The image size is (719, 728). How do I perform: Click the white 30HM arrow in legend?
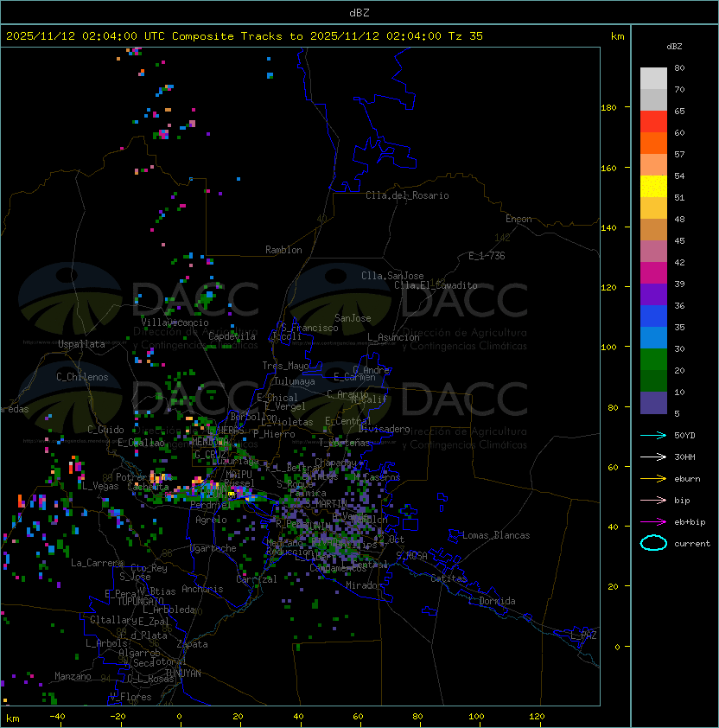point(653,457)
